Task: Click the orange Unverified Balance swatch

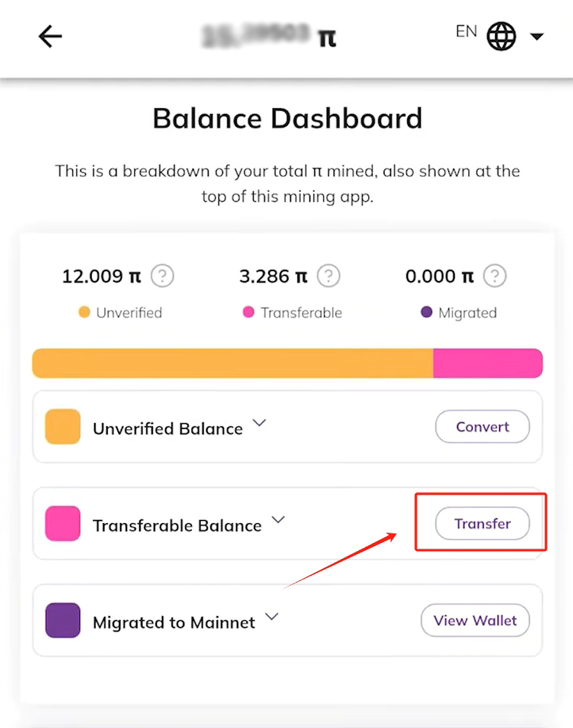Action: click(x=62, y=427)
